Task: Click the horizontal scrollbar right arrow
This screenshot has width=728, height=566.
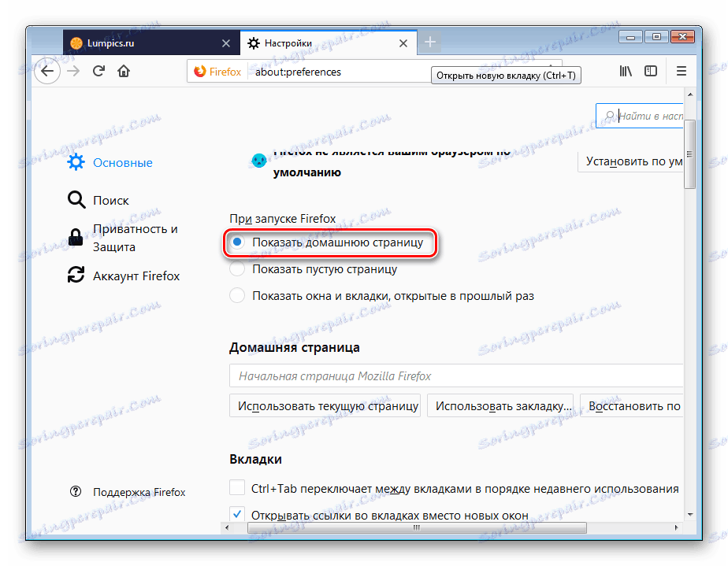Action: pos(676,527)
